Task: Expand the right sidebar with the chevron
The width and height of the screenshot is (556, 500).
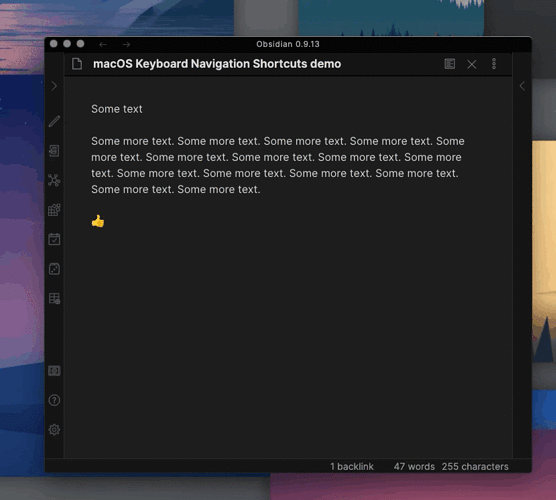Action: click(522, 86)
